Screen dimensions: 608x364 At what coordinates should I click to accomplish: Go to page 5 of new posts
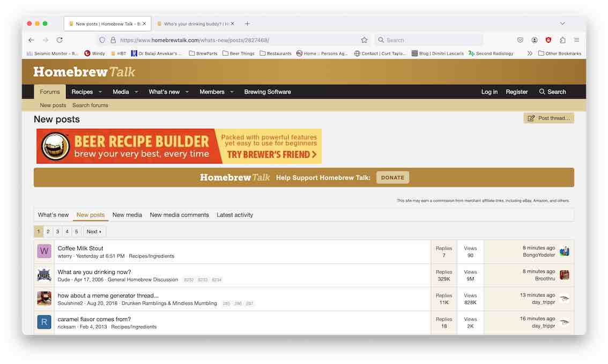tap(76, 232)
